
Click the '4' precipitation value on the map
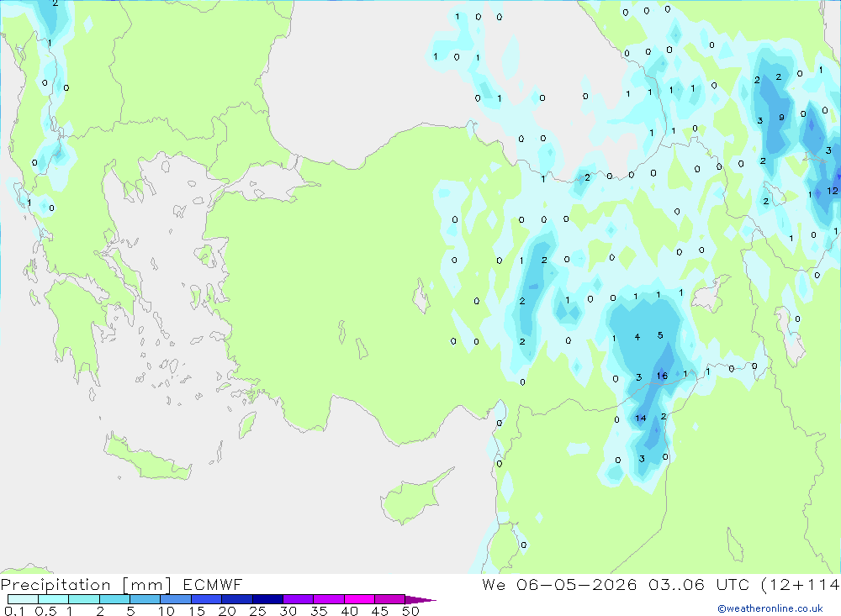[x=637, y=337]
